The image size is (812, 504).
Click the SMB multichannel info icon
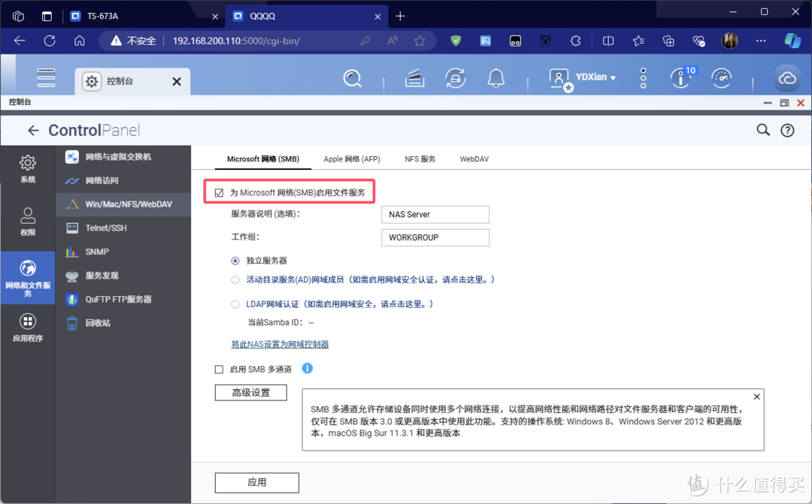(307, 369)
